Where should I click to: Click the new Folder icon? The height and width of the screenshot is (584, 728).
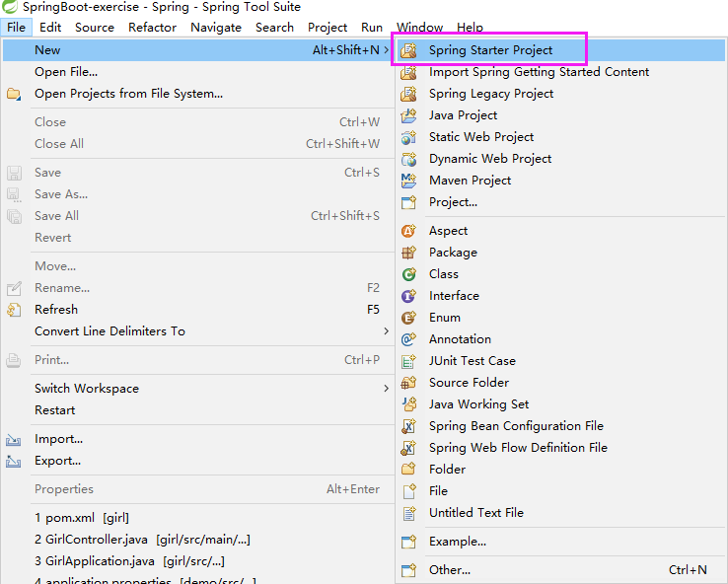tap(408, 470)
